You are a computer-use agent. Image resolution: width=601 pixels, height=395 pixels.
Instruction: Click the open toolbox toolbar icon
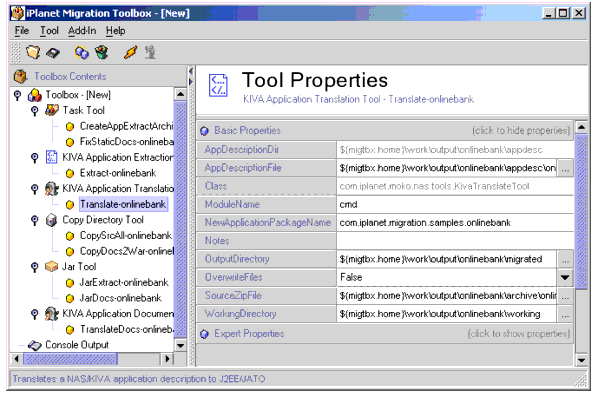(x=33, y=52)
